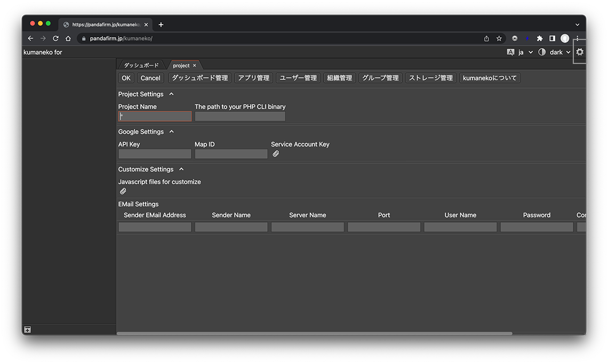
Task: Switch to the ダッシュボード tab
Action: tap(141, 66)
